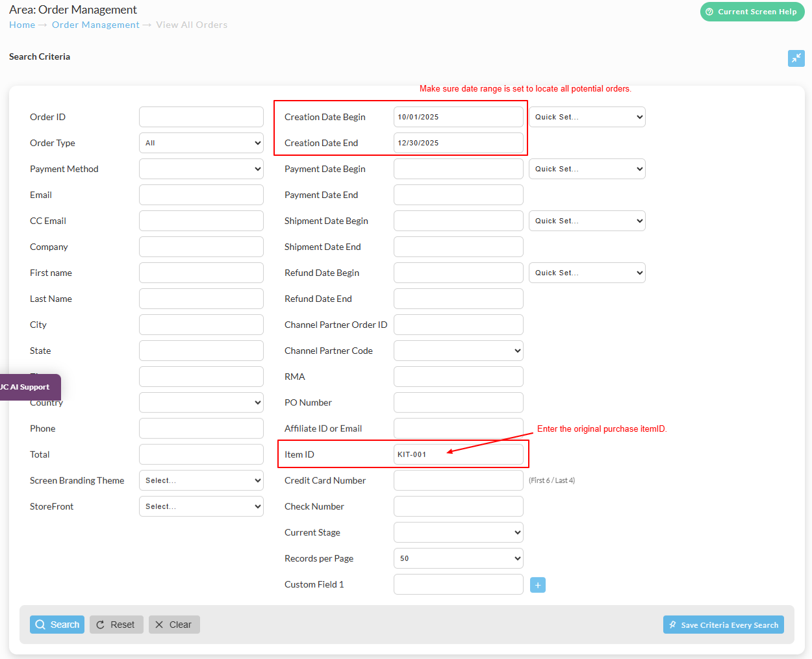Change the Records per Page dropdown

(x=459, y=558)
